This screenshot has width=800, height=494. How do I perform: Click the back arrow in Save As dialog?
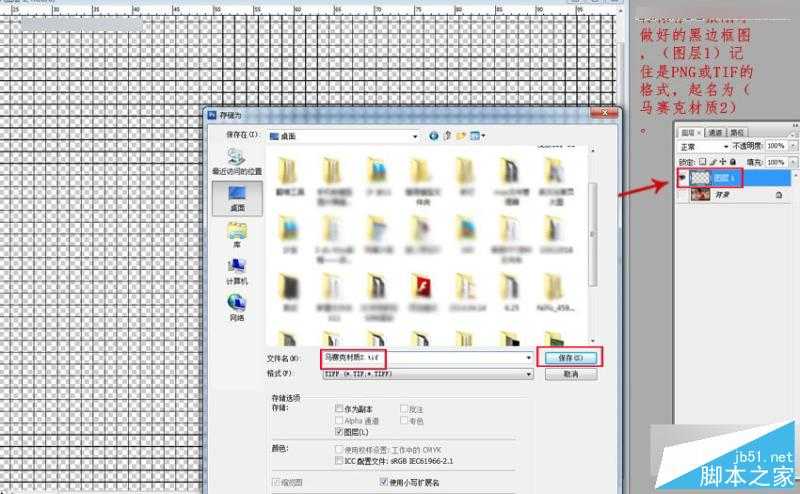click(434, 136)
